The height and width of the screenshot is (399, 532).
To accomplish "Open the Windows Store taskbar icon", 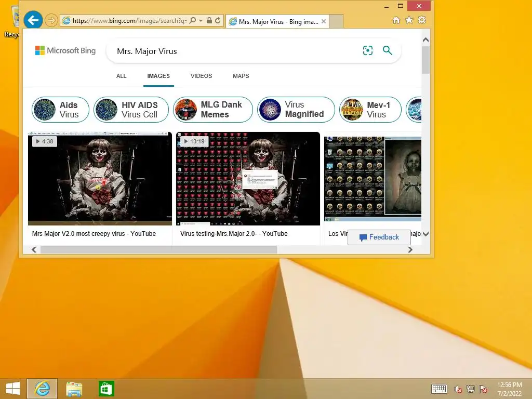I will coord(106,389).
